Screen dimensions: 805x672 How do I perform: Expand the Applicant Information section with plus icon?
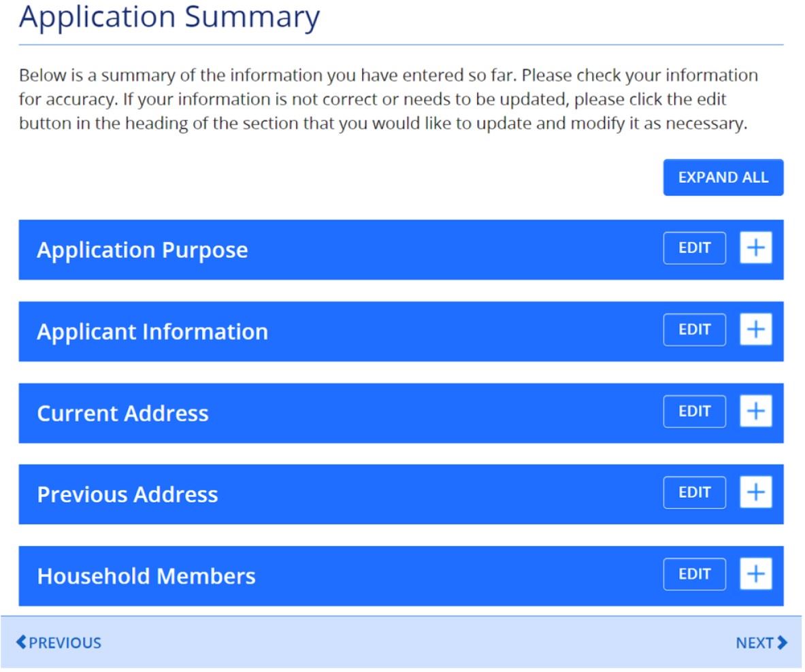(x=756, y=330)
